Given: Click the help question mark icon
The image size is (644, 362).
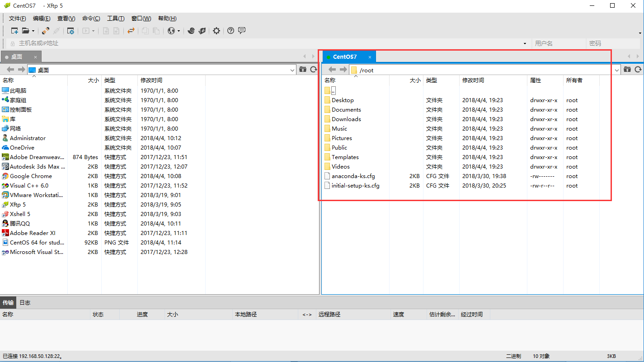Looking at the screenshot, I should pyautogui.click(x=230, y=31).
